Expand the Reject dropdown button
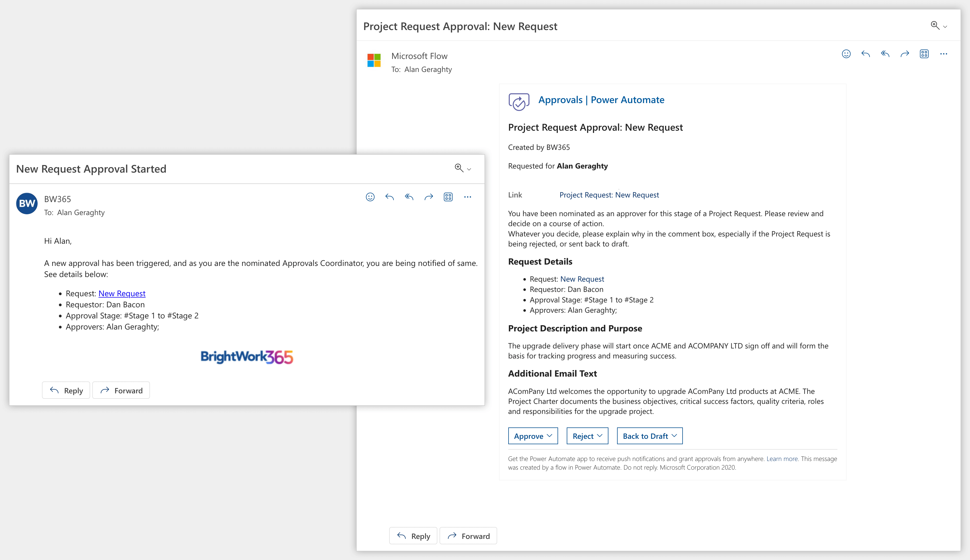This screenshot has width=970, height=560. (587, 436)
